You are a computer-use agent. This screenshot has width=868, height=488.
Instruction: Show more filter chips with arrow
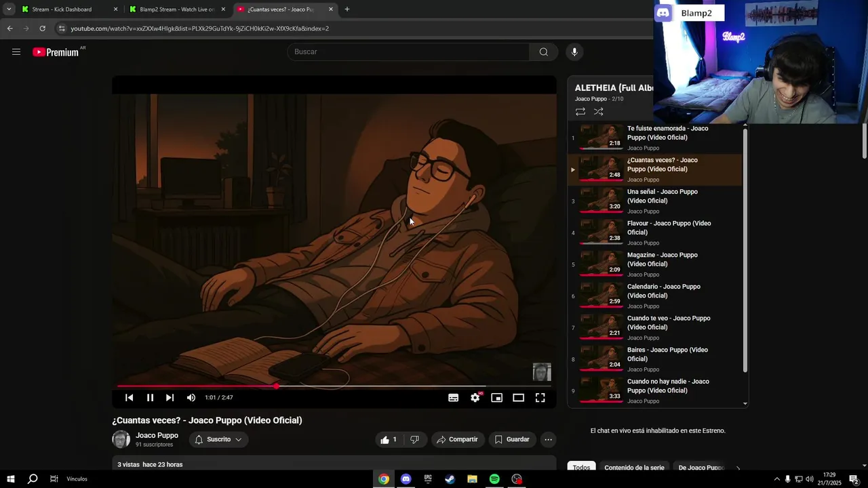click(738, 468)
